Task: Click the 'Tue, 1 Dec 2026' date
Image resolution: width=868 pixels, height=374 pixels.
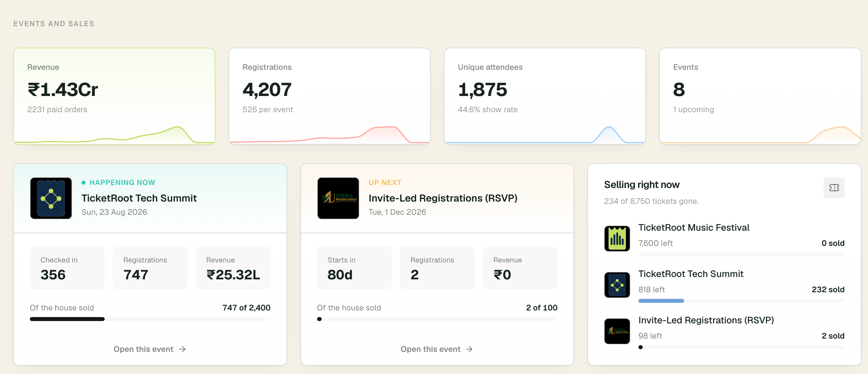Action: (x=397, y=212)
